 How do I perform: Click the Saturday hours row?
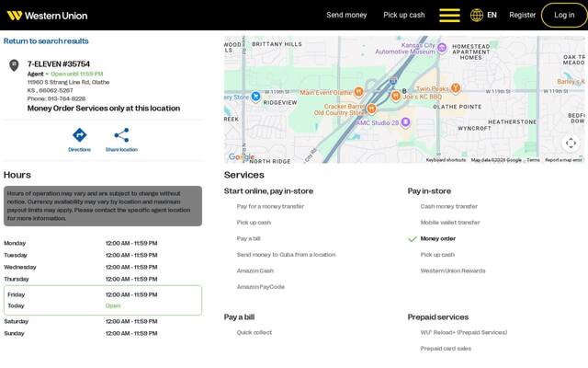103,321
